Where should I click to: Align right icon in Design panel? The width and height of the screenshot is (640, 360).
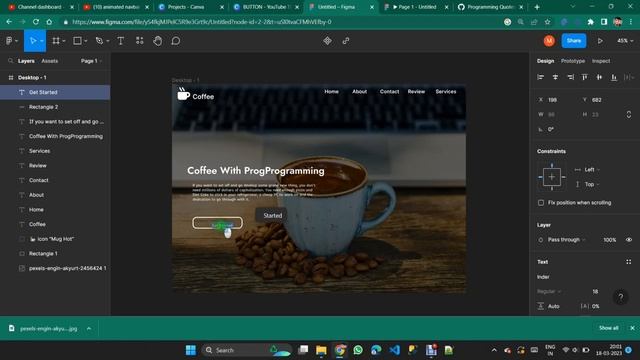click(570, 77)
